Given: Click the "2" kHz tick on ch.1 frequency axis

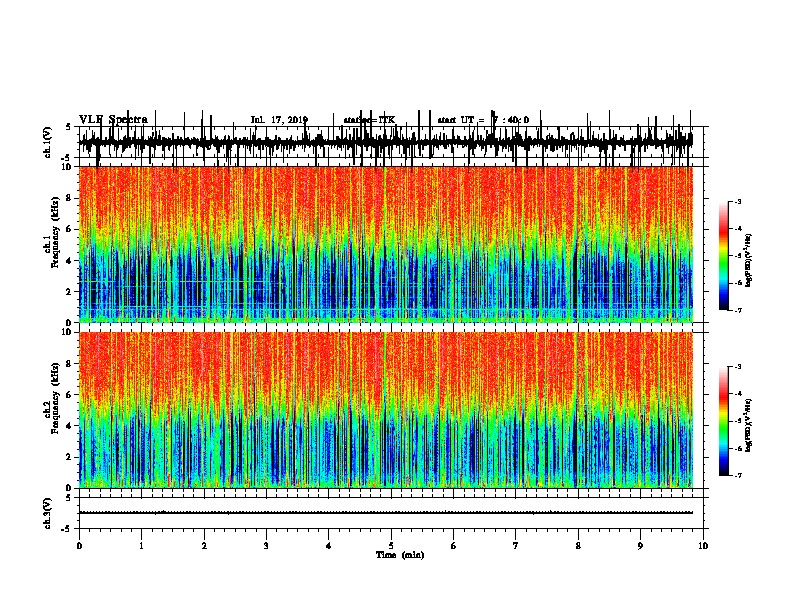Looking at the screenshot, I should (69, 292).
